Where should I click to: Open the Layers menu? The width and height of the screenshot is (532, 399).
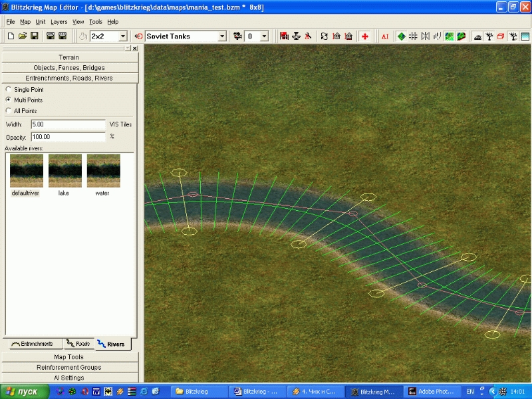(59, 22)
